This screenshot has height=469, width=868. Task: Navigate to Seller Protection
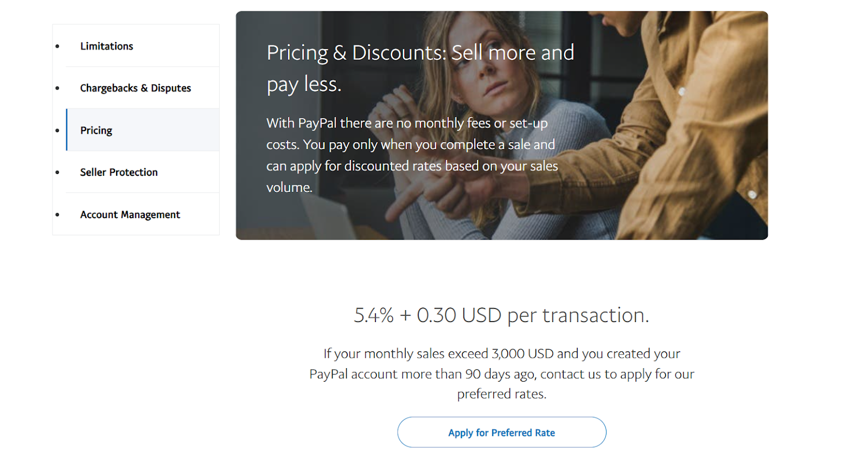(118, 172)
